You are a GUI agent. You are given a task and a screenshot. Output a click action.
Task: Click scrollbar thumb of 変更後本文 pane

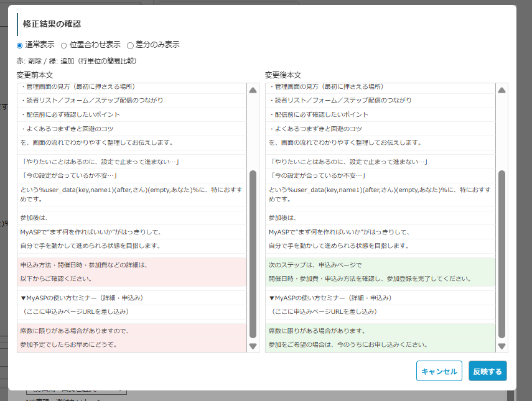tap(502, 254)
